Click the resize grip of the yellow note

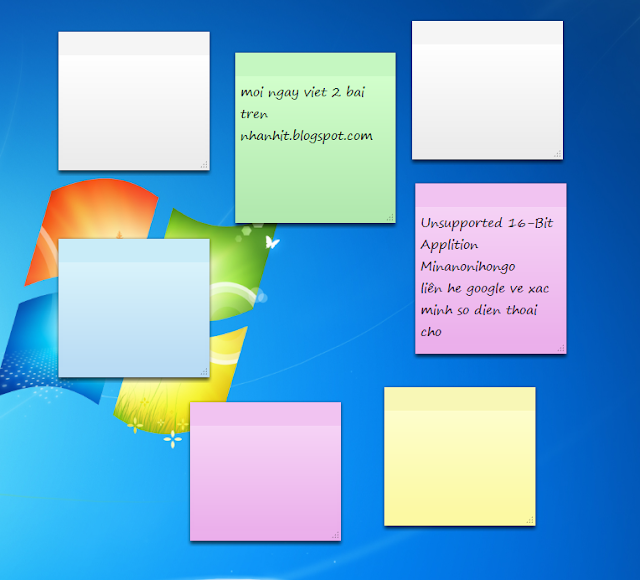530,520
